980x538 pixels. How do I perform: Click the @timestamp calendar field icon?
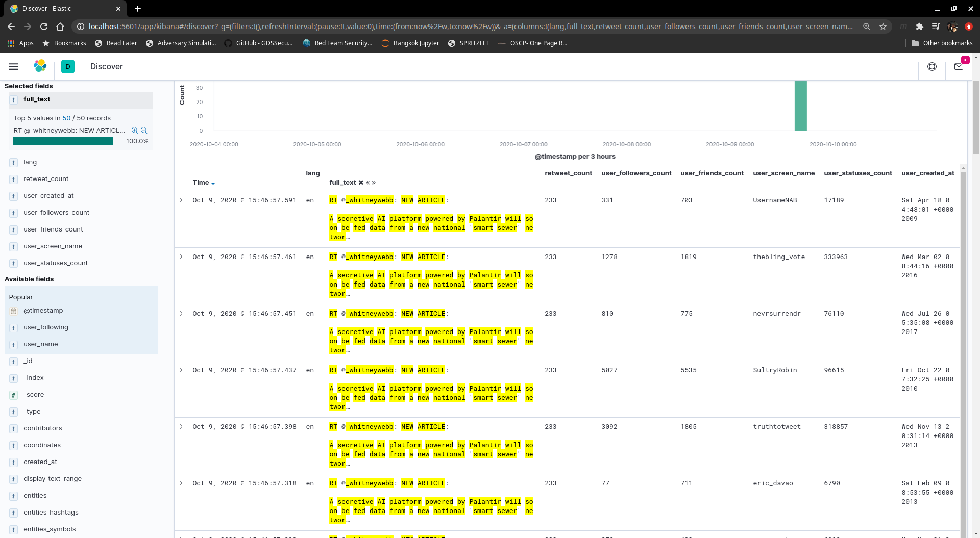click(x=14, y=311)
